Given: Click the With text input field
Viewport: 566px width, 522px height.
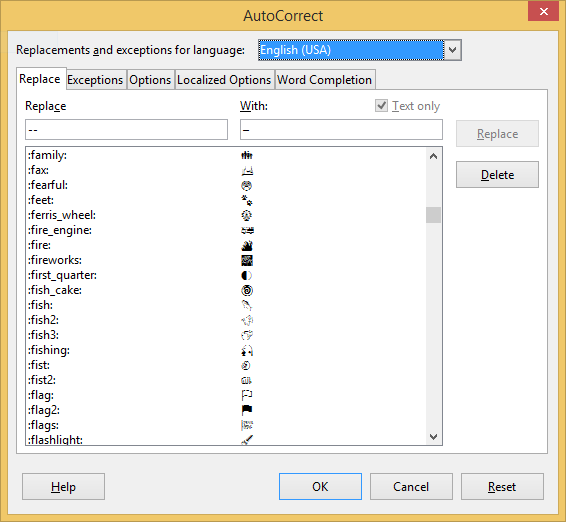Looking at the screenshot, I should pyautogui.click(x=341, y=130).
